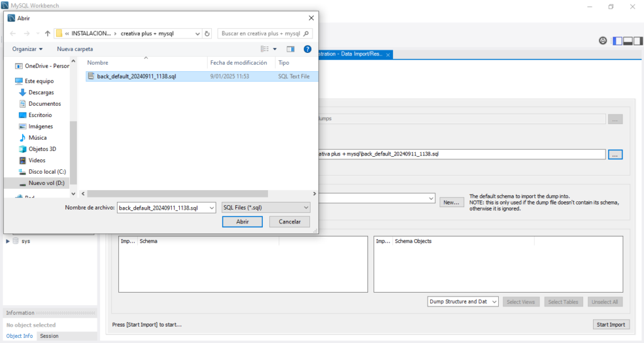Click the Select Tables button
The image size is (644, 343).
click(x=563, y=302)
